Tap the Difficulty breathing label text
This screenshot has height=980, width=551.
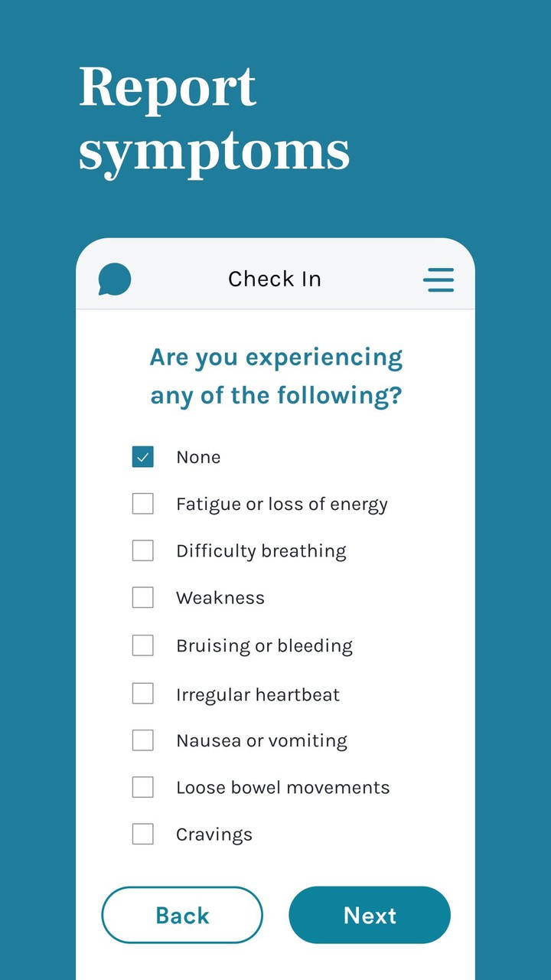tap(261, 551)
